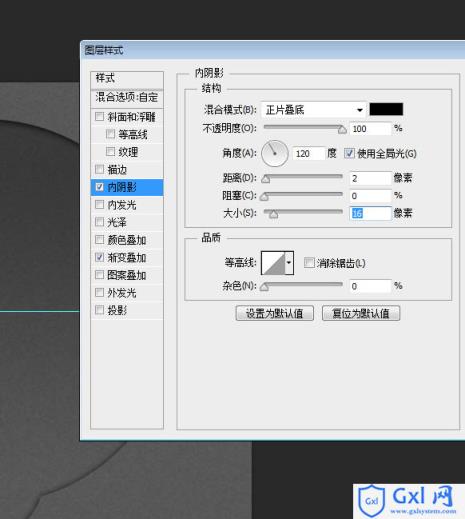
Task: Click the 大小 slider handle
Action: coord(273,214)
